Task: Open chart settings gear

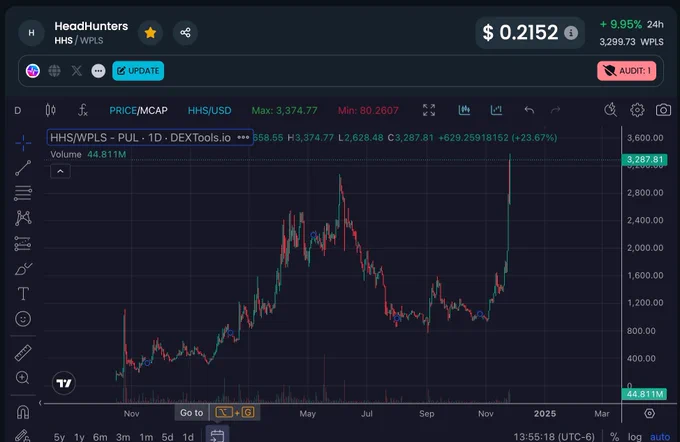Action: (637, 110)
